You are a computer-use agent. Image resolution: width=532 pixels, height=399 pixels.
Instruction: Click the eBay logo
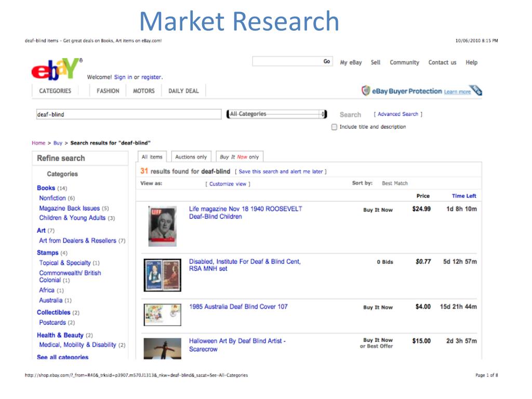pos(56,69)
